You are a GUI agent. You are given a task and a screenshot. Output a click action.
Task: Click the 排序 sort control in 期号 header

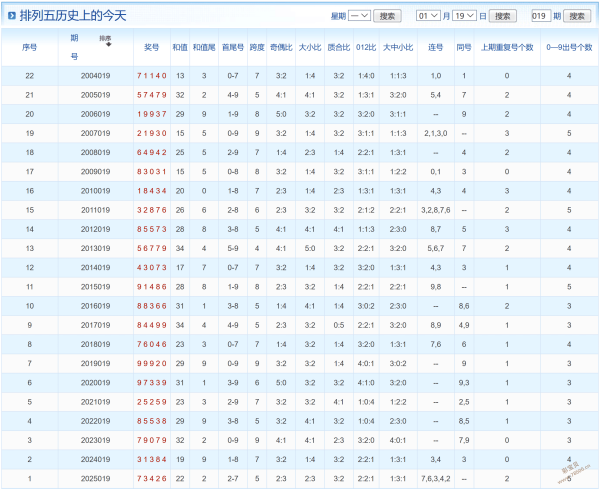coord(106,39)
